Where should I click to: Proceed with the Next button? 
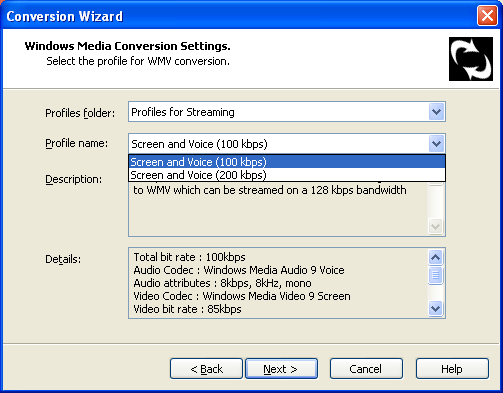coord(281,369)
